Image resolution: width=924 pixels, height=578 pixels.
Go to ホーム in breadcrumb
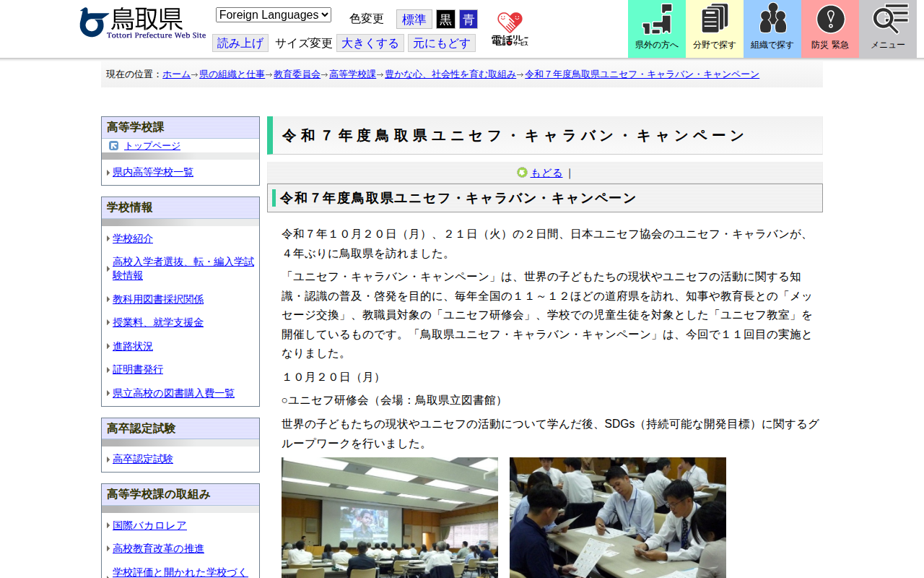click(x=177, y=74)
